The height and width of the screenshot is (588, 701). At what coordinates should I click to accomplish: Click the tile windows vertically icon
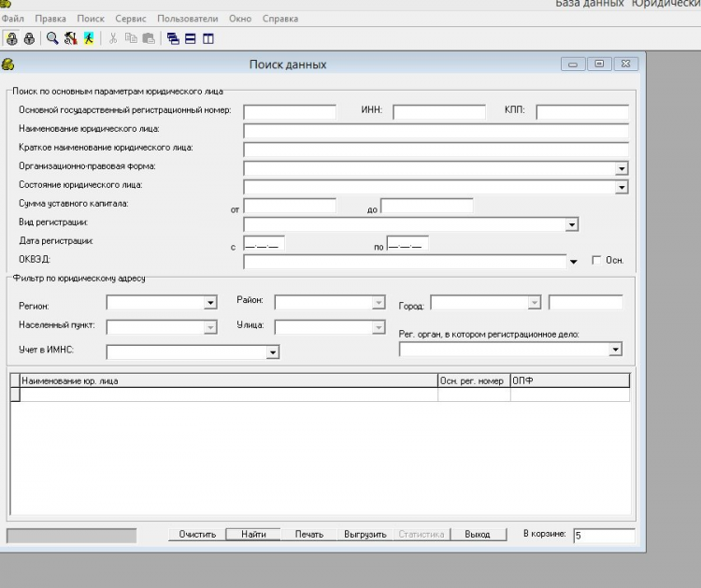coord(207,38)
